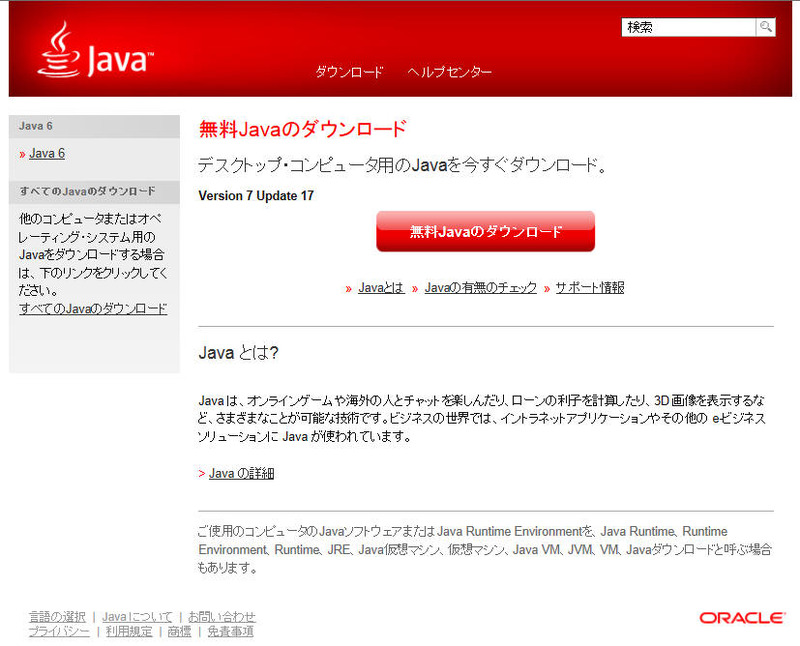Select the Java 6 sidebar link
This screenshot has height=646, width=800.
coord(47,153)
